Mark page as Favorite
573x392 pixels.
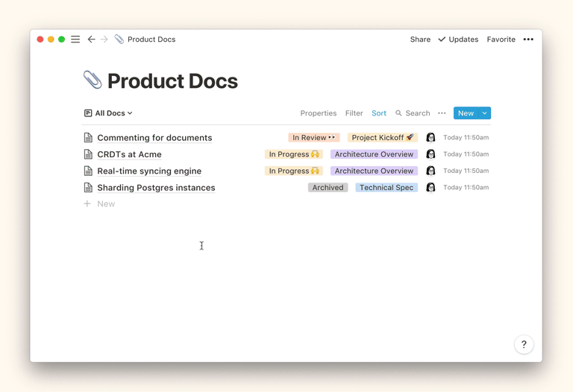(501, 39)
